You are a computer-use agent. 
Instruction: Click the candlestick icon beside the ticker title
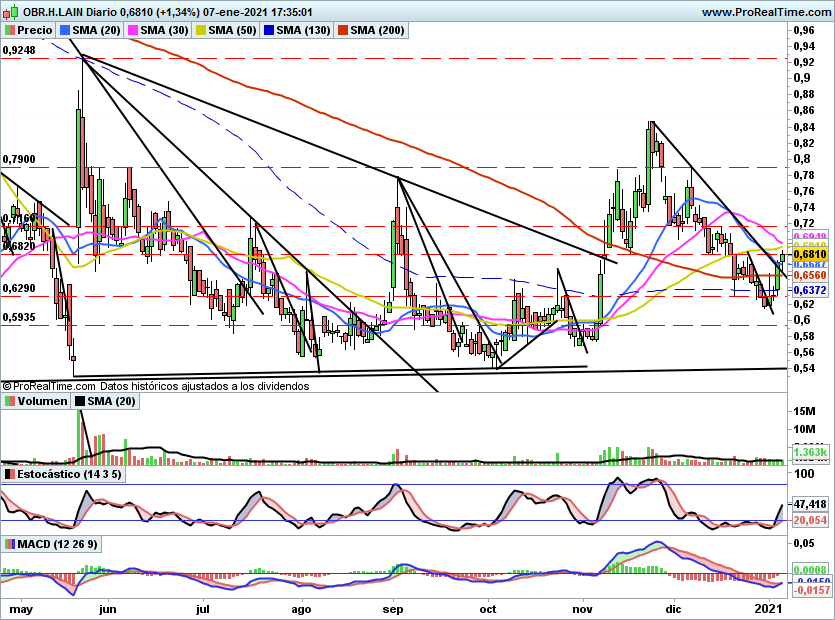coord(9,13)
